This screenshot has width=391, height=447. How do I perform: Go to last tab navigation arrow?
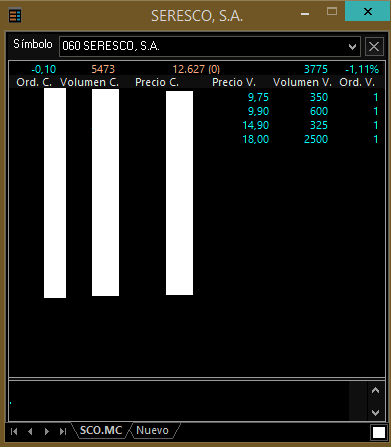(63, 431)
